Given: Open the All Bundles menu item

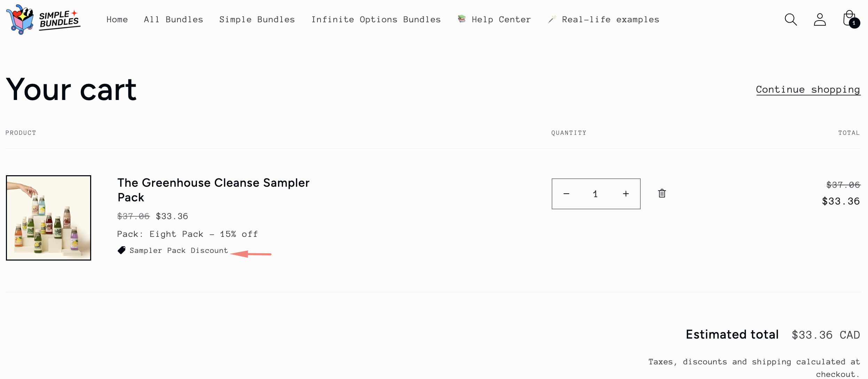Looking at the screenshot, I should click(173, 20).
